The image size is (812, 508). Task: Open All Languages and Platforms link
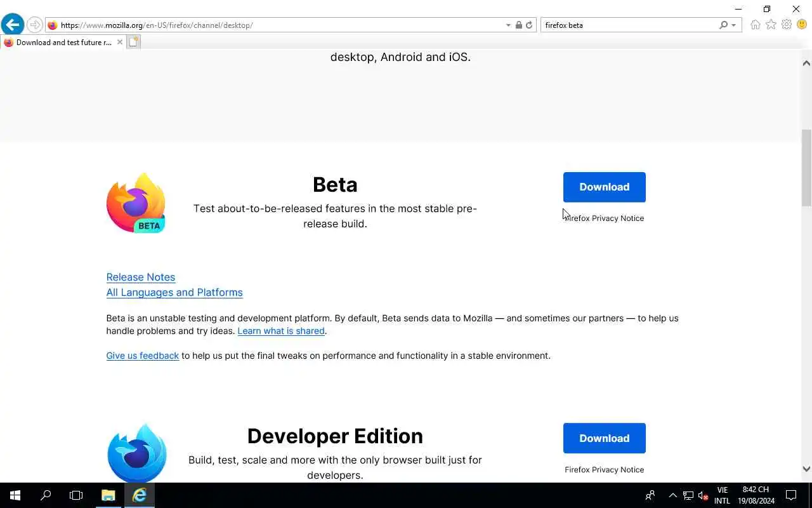[x=174, y=292]
